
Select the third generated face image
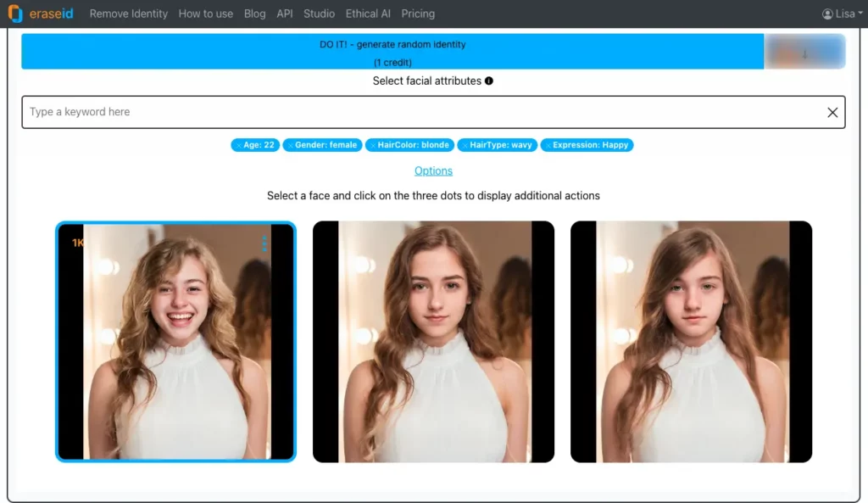point(690,342)
